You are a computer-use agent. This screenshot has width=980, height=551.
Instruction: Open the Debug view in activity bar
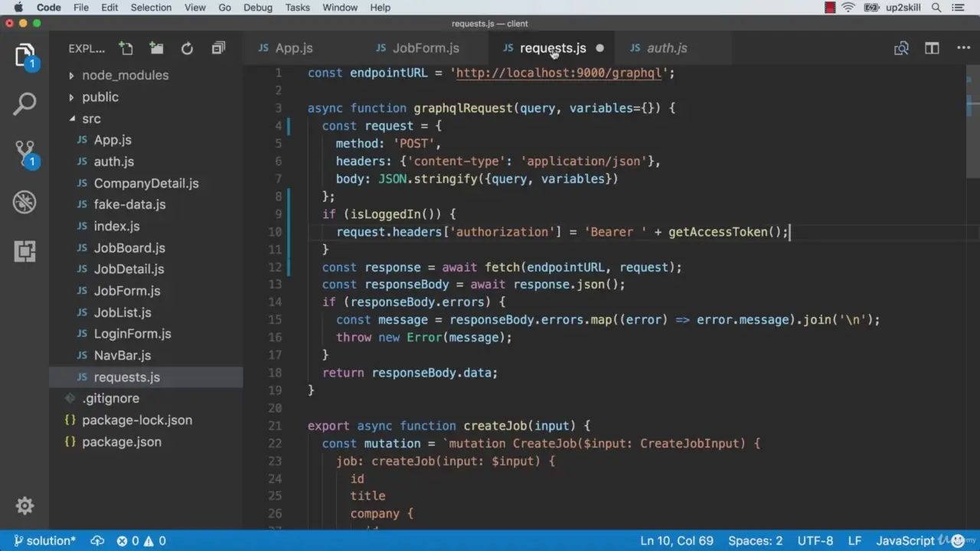[x=24, y=202]
